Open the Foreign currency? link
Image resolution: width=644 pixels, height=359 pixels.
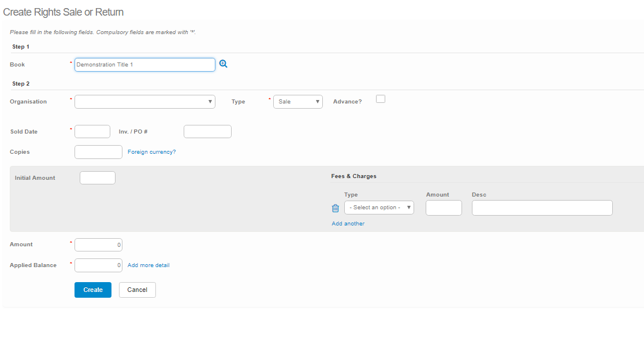click(151, 151)
